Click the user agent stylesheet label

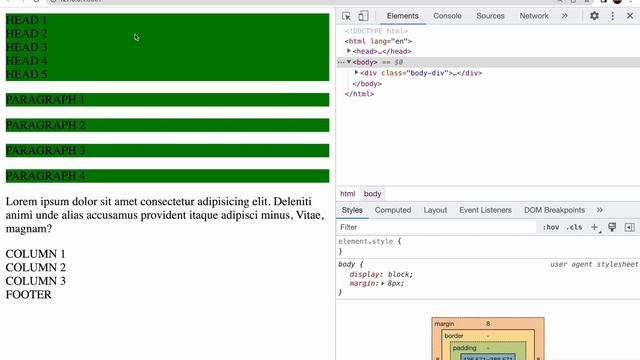coord(594,264)
